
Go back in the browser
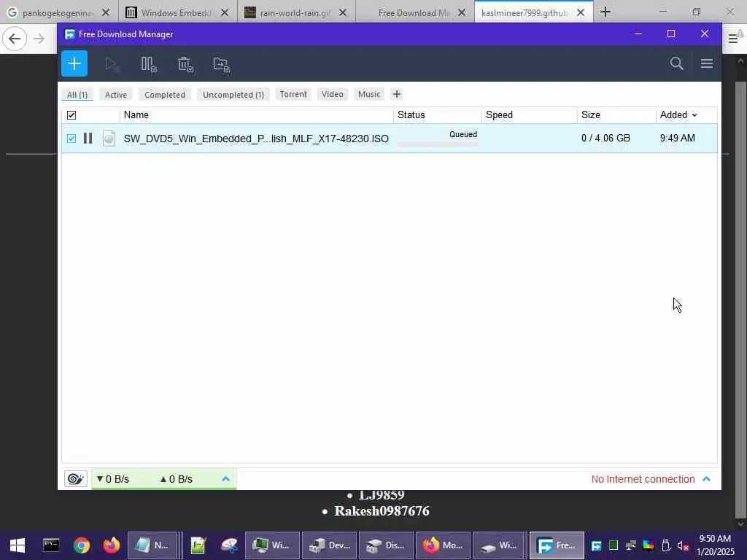pos(15,39)
